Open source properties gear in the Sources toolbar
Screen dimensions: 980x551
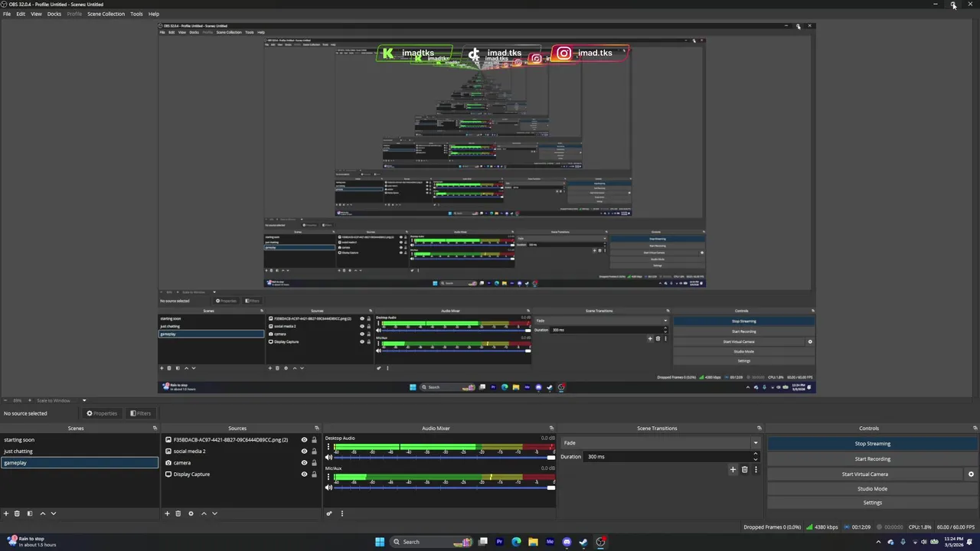pos(191,514)
